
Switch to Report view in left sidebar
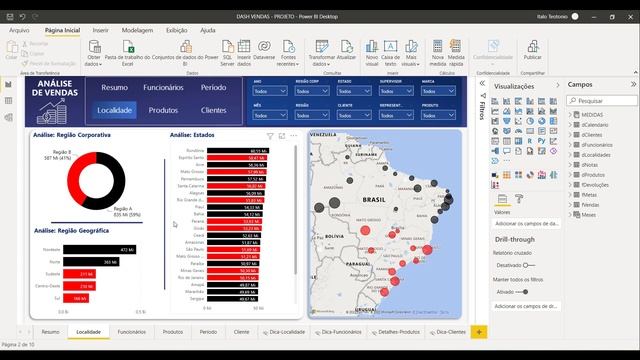pyautogui.click(x=9, y=84)
